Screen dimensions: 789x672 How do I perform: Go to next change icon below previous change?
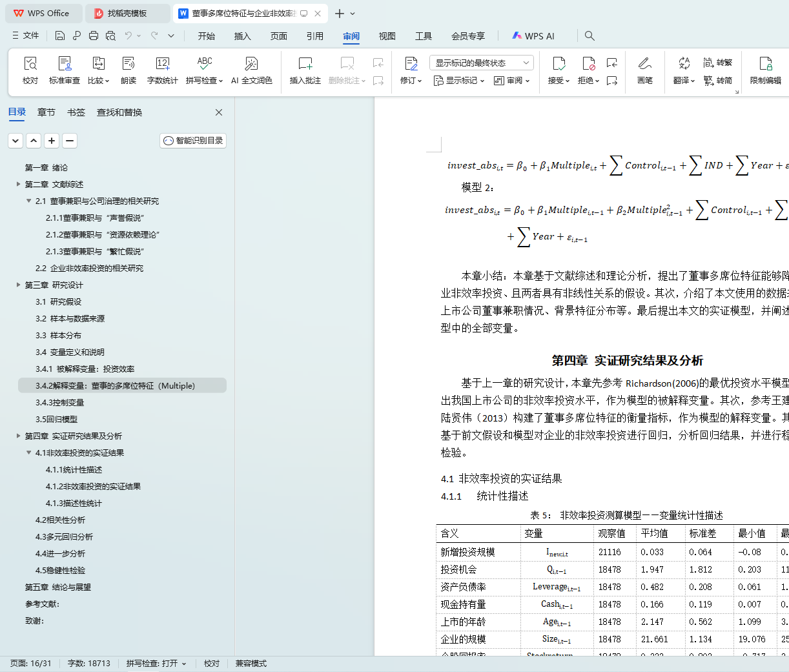point(611,81)
